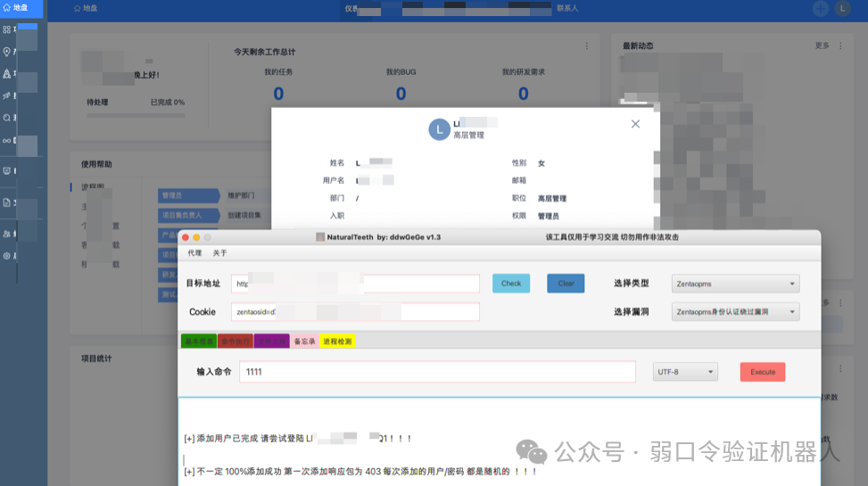The width and height of the screenshot is (868, 486).
Task: Click the 项目统计 panel heading
Action: point(96,358)
